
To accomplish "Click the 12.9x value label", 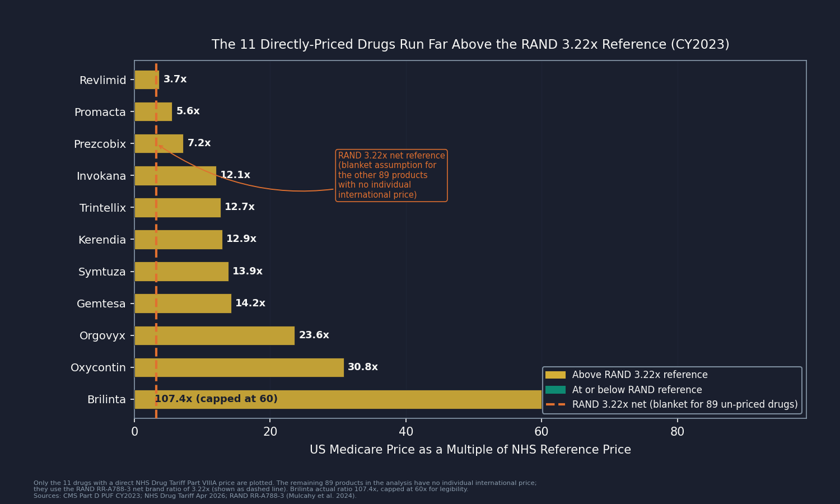I will (x=241, y=239).
